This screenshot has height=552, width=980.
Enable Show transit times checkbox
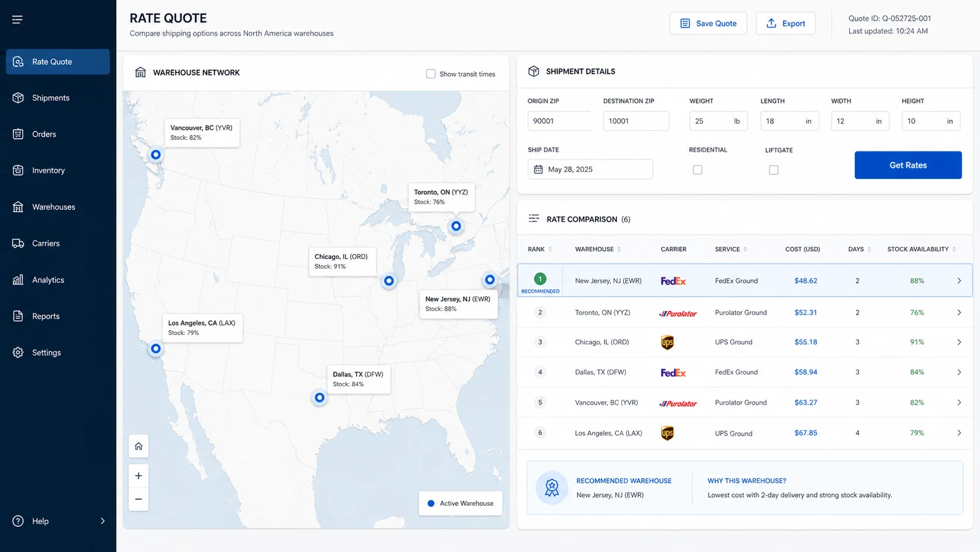[431, 74]
